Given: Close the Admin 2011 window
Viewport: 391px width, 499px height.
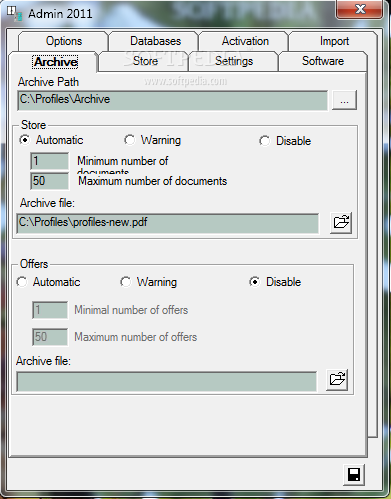Looking at the screenshot, I should click(x=360, y=9).
